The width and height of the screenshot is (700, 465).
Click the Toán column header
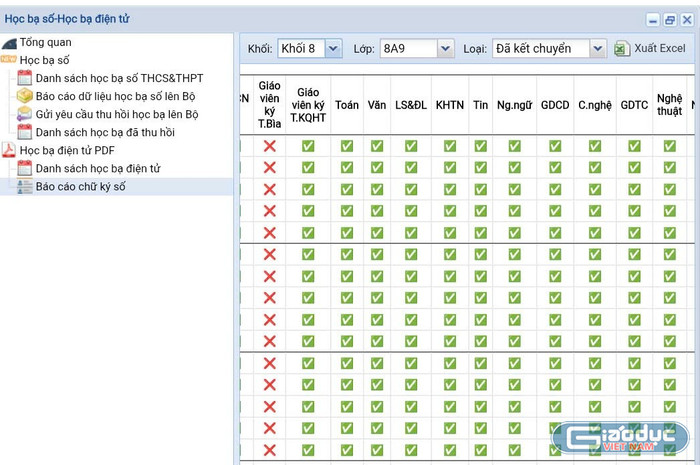point(347,105)
